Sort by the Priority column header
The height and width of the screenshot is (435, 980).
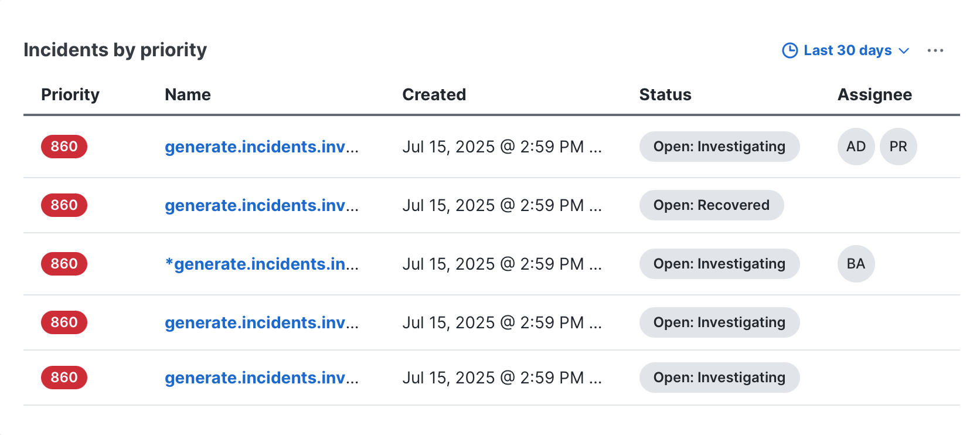pyautogui.click(x=70, y=94)
